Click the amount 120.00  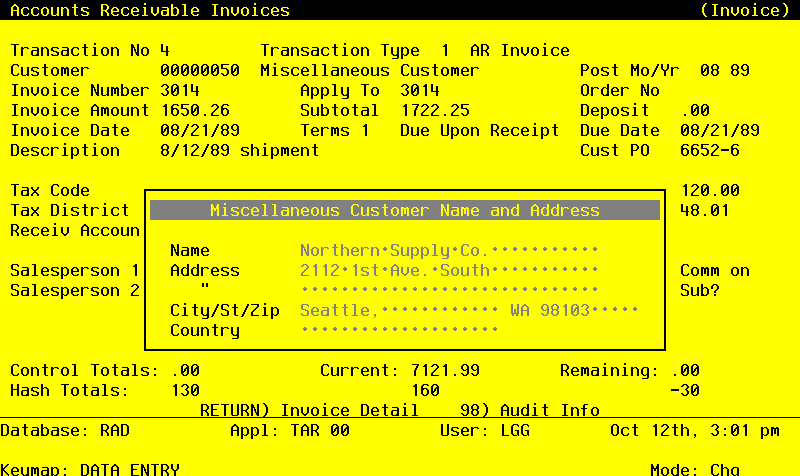point(710,190)
